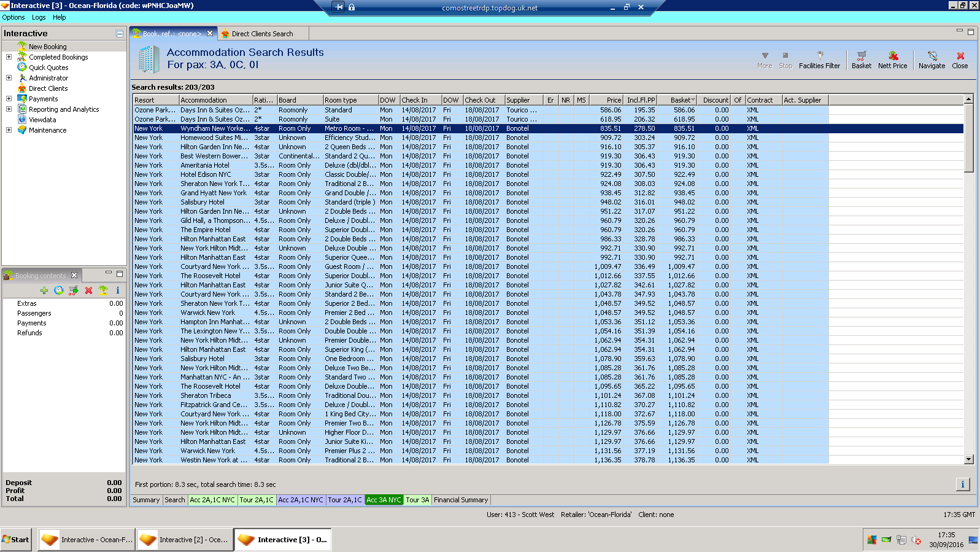Click blue info icon in Booking contents toolbar
This screenshot has width=980, height=552.
click(117, 290)
